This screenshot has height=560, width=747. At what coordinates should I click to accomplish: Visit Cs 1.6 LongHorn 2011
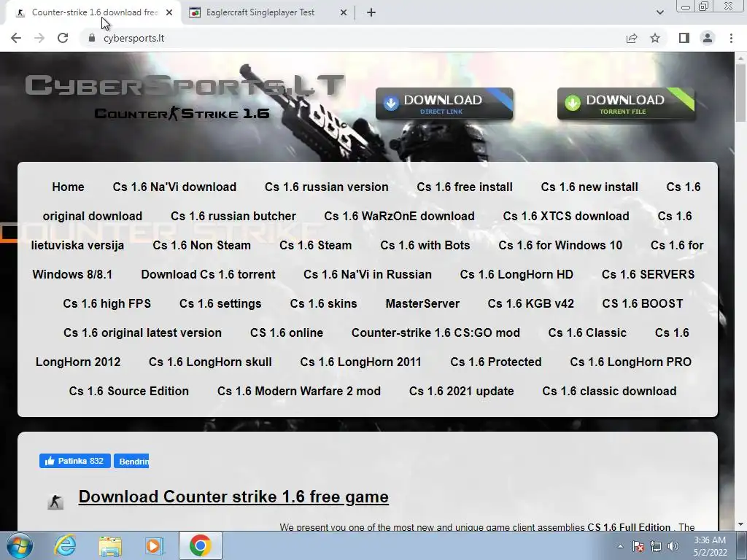[360, 362]
